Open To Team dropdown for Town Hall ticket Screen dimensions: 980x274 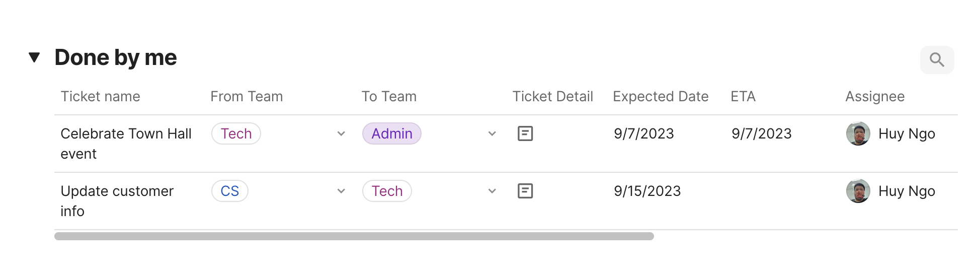point(492,133)
